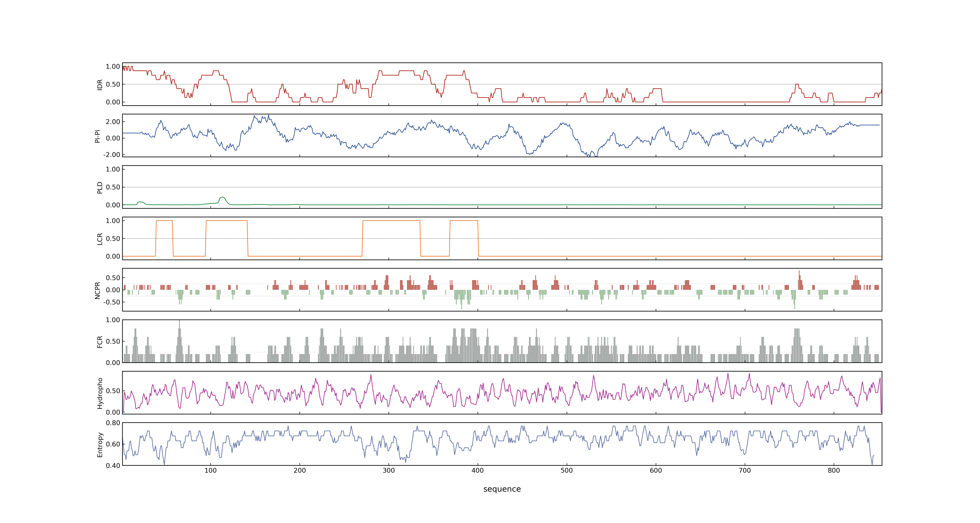Click the 0.40 tick on Entropy axis
The image size is (980, 523).
113,466
